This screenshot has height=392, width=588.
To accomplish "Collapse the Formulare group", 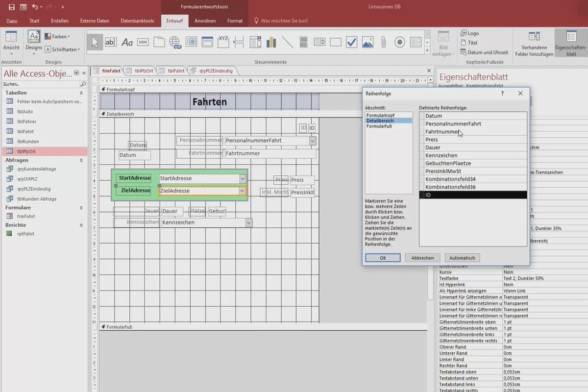I will 81,208.
